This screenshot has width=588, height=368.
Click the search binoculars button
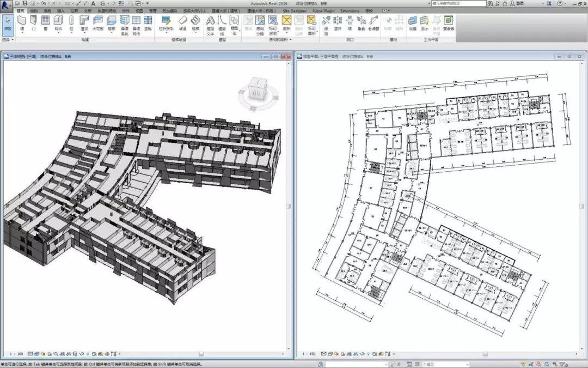(x=491, y=3)
